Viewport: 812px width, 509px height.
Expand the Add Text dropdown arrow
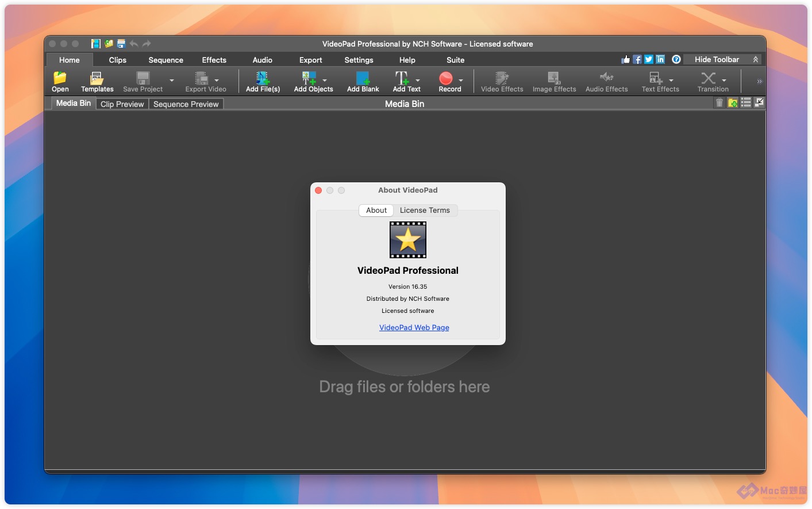pyautogui.click(x=418, y=80)
